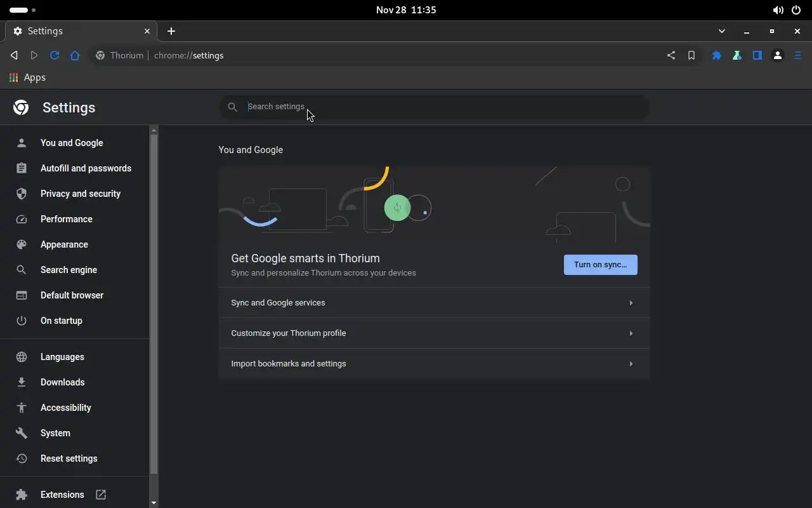812x508 pixels.
Task: Click the Turn on sync button
Action: click(x=600, y=265)
